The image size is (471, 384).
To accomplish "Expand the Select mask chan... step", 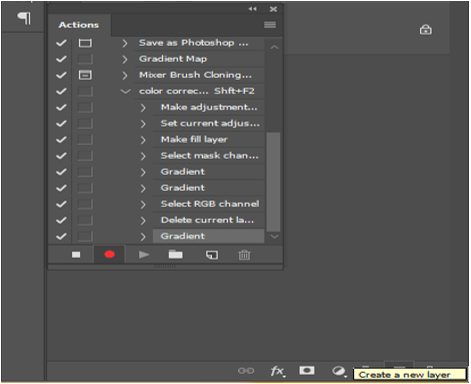I will click(x=143, y=156).
